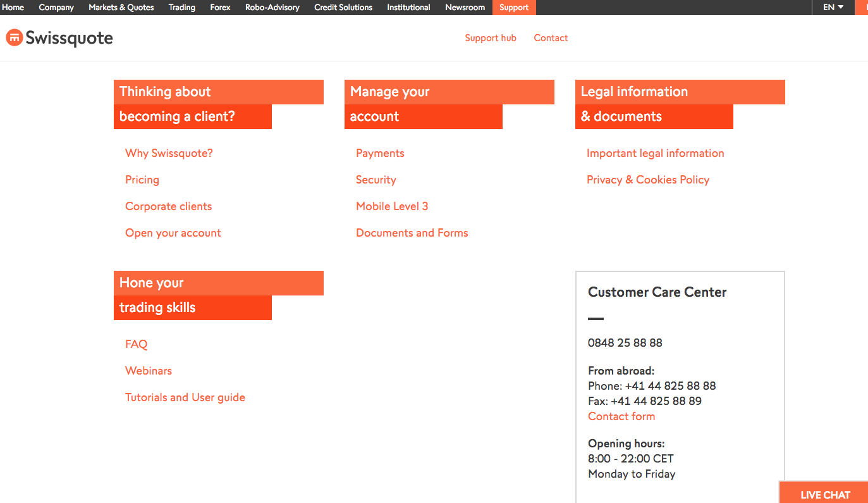
Task: Open Tutorials and User guide
Action: (185, 397)
